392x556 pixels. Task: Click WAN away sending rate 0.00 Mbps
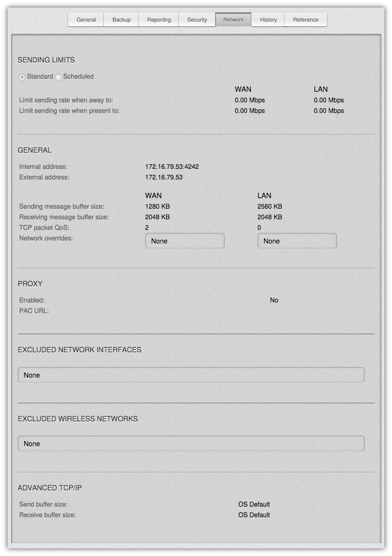pyautogui.click(x=249, y=100)
